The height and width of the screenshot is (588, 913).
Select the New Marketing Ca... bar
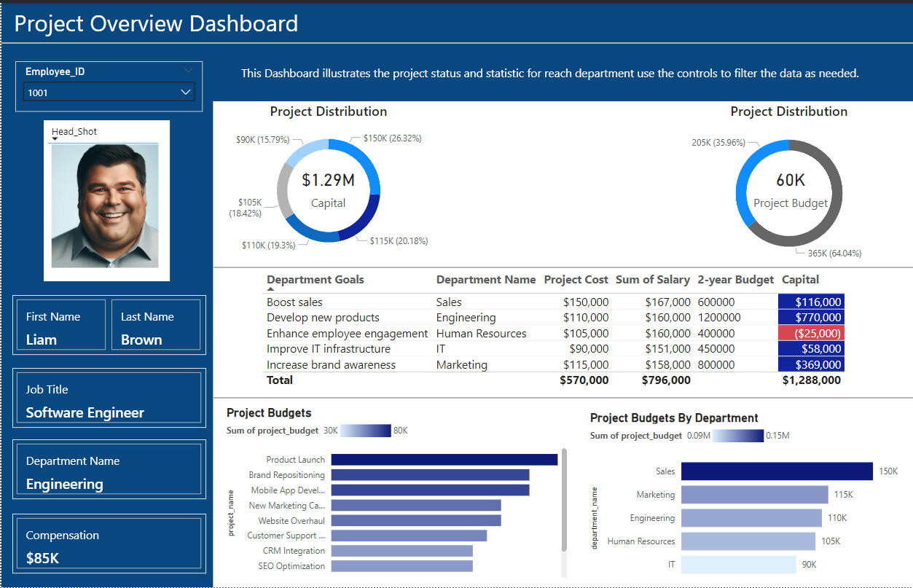coord(416,506)
